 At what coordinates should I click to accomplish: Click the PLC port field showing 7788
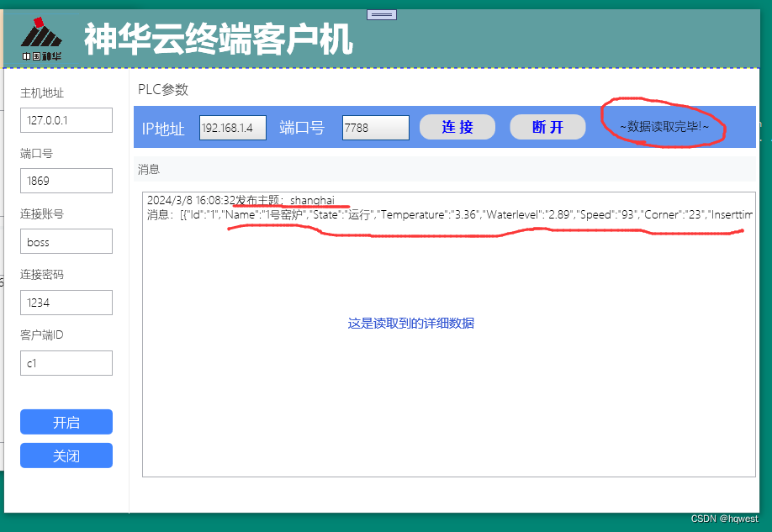376,128
